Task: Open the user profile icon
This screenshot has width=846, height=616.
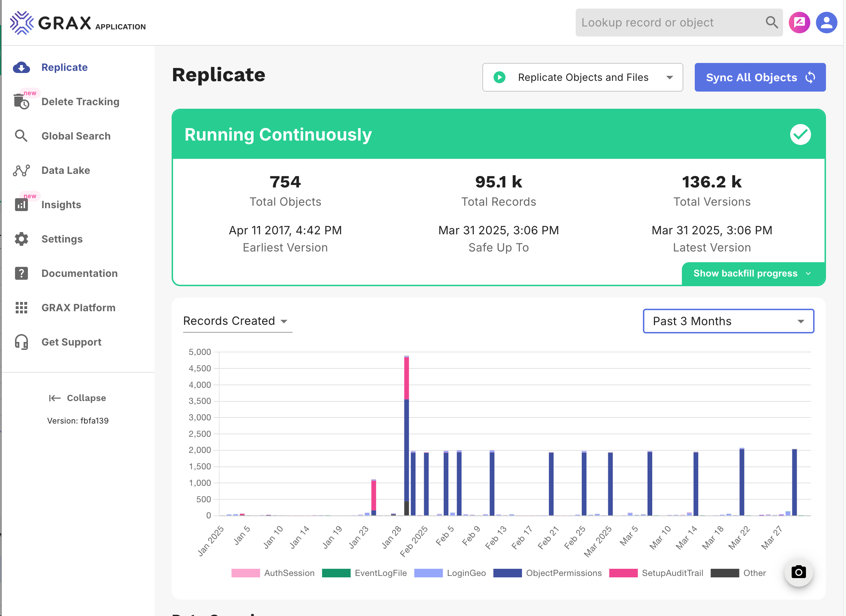Action: (827, 23)
